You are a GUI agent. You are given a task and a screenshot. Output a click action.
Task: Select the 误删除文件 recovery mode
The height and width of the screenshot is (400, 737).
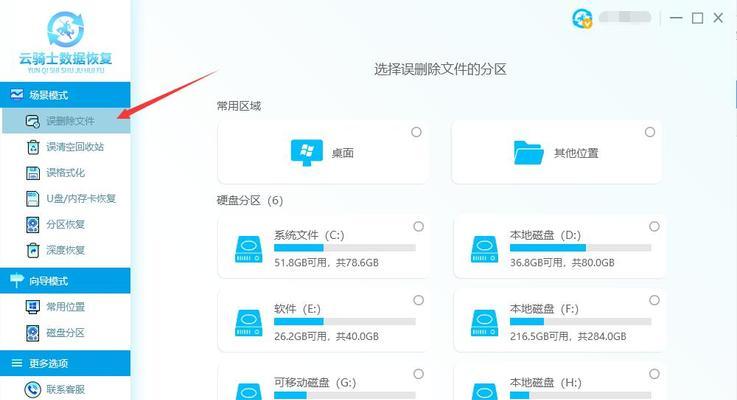(66, 121)
